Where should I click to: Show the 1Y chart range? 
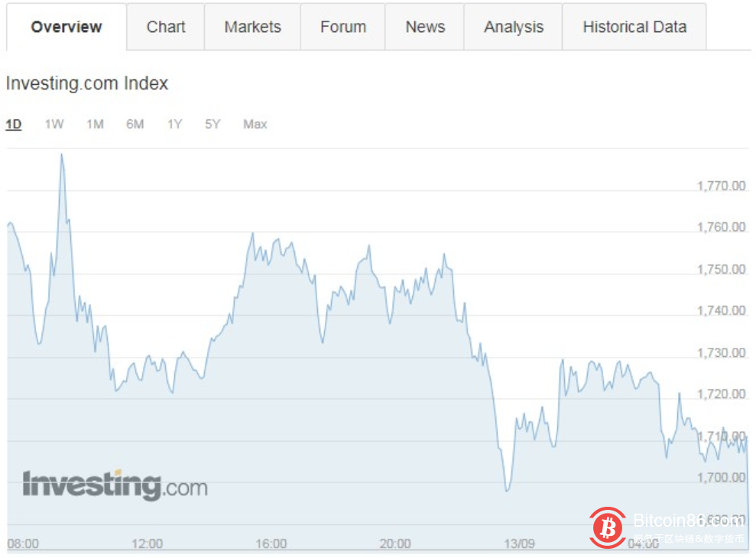tap(175, 124)
